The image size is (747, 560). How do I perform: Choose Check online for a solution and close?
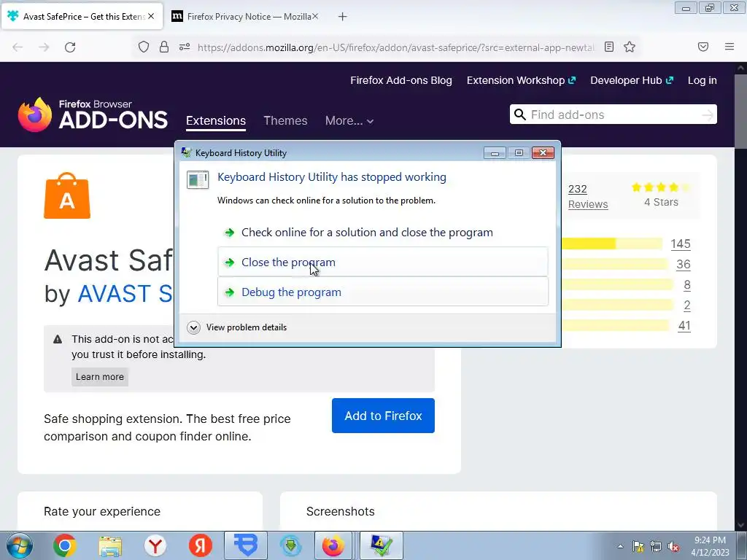pos(383,233)
